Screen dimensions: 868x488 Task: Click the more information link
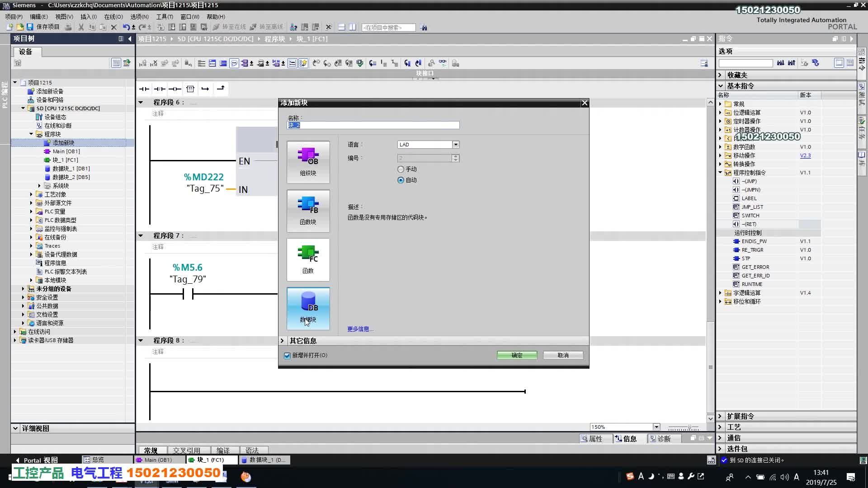coord(360,329)
